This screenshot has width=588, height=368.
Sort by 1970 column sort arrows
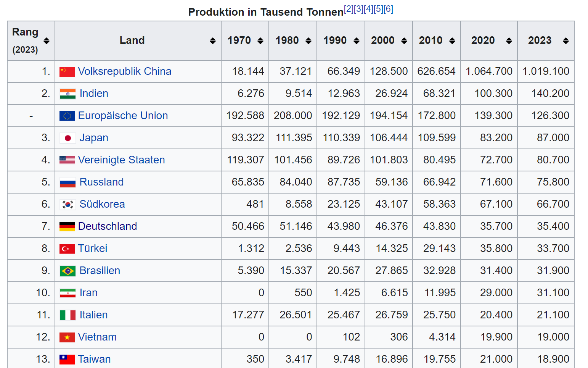click(260, 41)
